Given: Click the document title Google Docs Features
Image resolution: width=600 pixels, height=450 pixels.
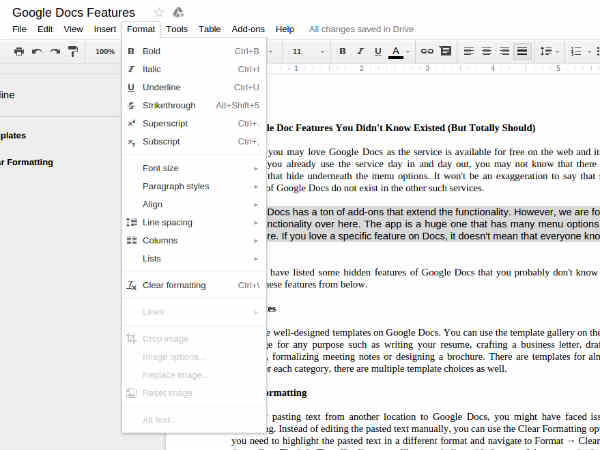Looking at the screenshot, I should pyautogui.click(x=73, y=12).
